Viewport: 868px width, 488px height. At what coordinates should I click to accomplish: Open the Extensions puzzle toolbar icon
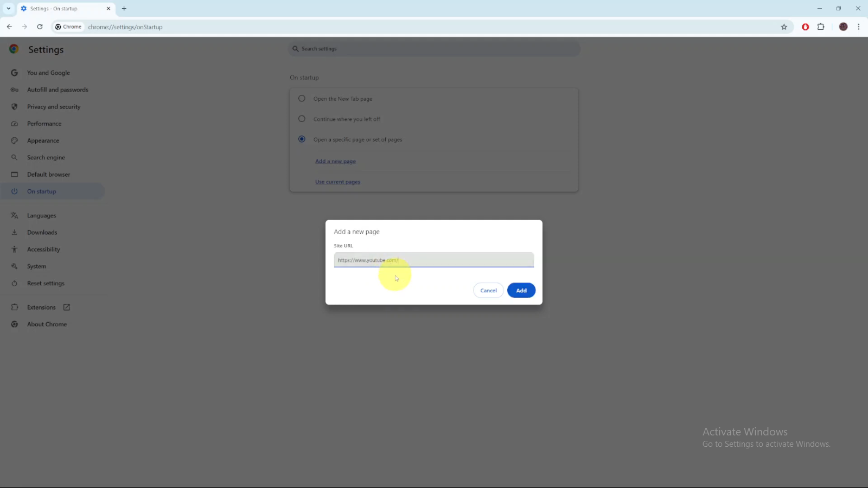(x=821, y=27)
